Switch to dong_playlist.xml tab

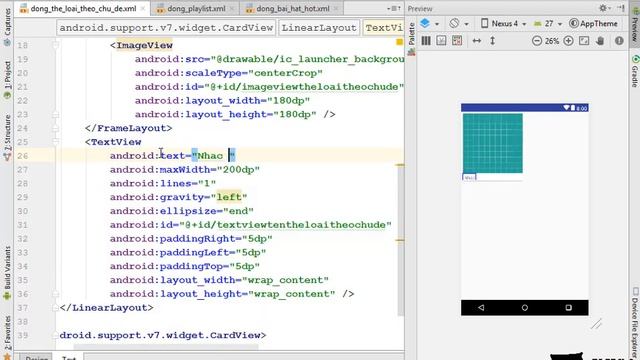(x=196, y=9)
